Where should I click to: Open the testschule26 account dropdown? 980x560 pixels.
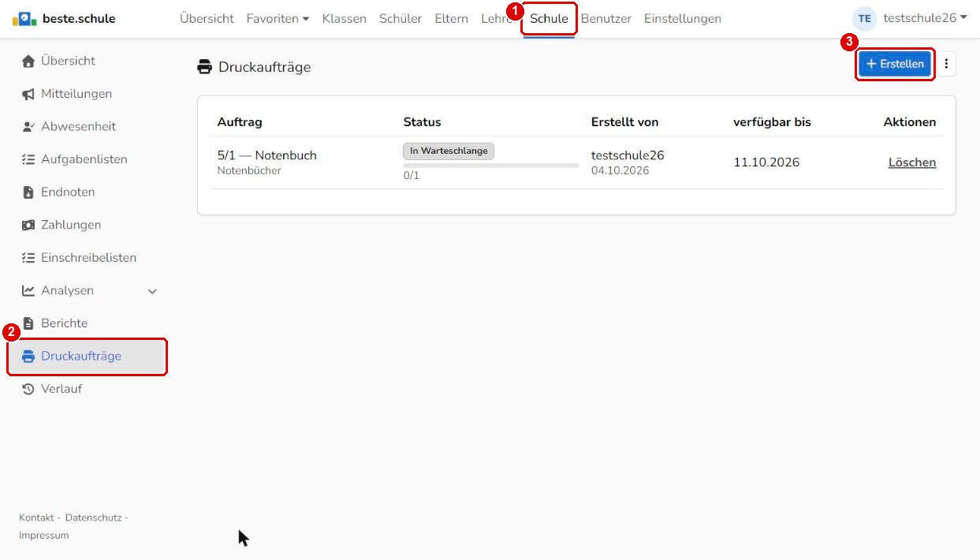pos(925,17)
